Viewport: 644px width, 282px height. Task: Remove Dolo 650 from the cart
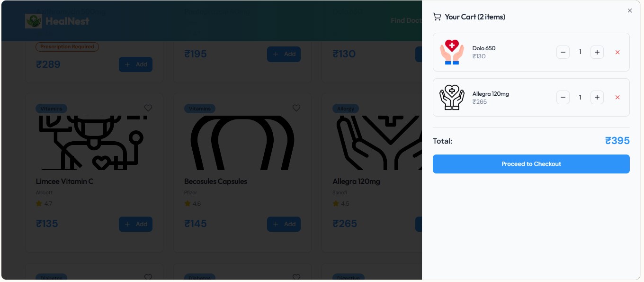[x=617, y=52]
